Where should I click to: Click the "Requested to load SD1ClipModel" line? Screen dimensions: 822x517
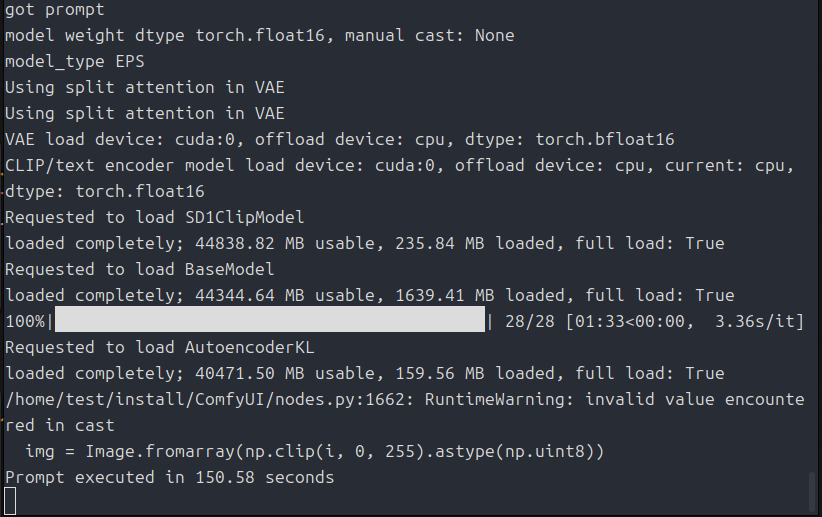click(x=154, y=217)
